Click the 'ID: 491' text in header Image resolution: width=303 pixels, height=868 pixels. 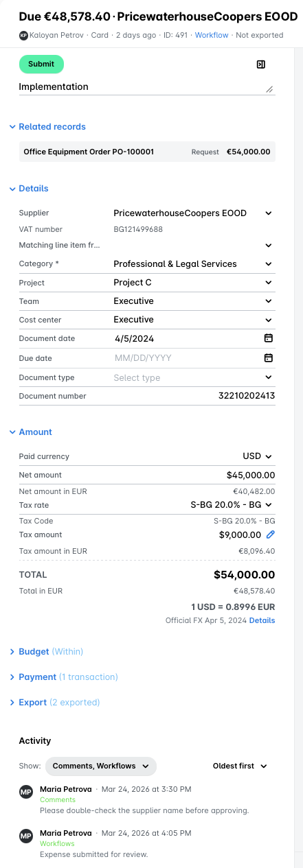[175, 35]
